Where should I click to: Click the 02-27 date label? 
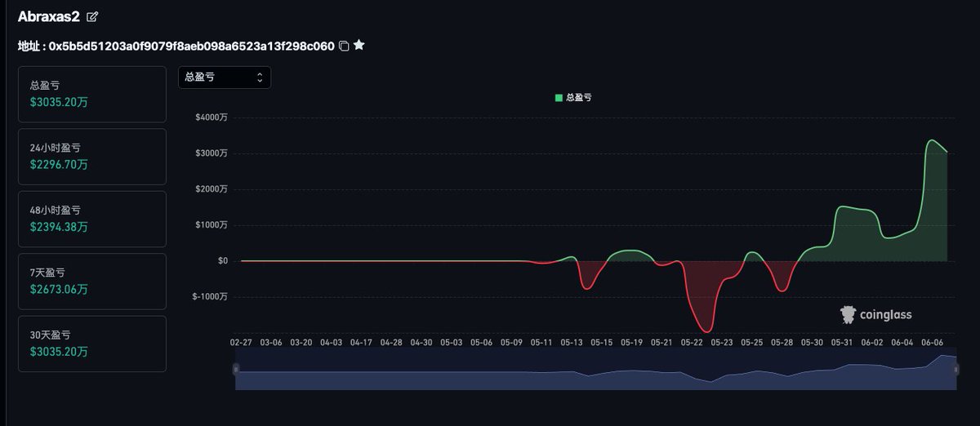pos(241,343)
